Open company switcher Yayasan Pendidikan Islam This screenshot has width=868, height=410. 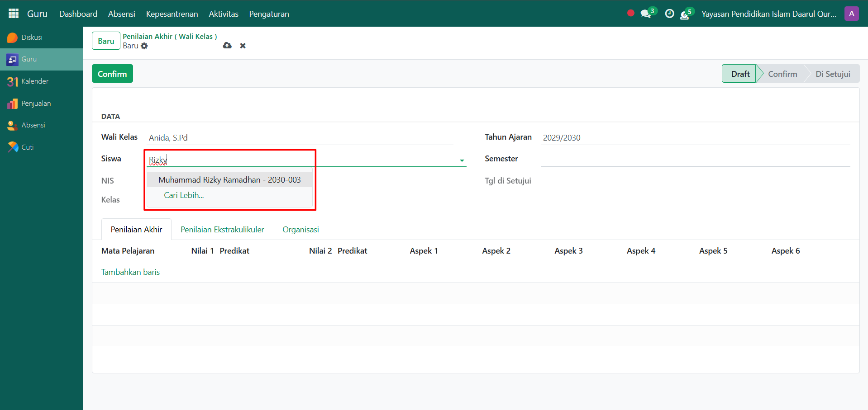[x=768, y=14]
